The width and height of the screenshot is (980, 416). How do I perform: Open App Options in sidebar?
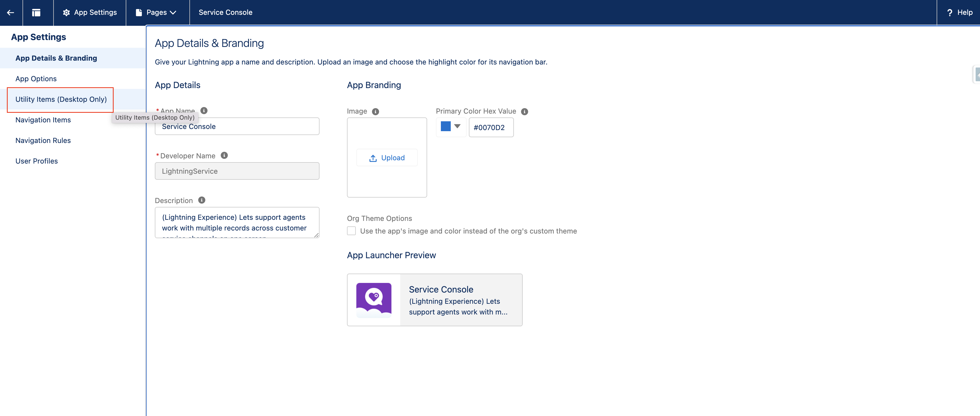tap(36, 79)
